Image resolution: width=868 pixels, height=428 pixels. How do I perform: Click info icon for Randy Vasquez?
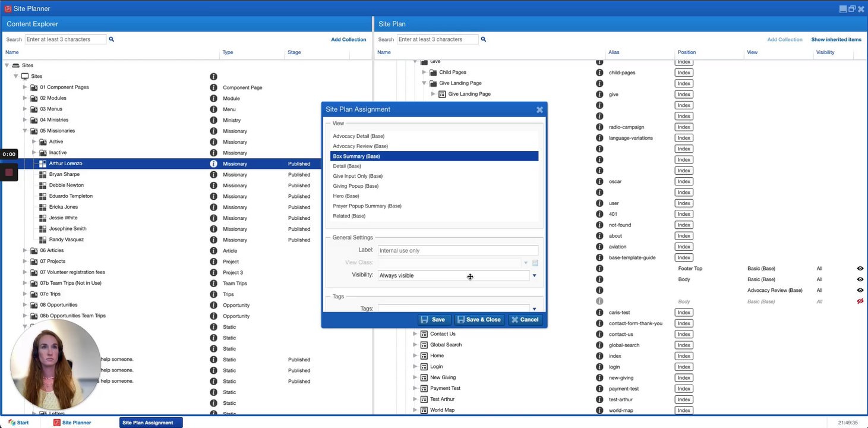click(x=213, y=240)
